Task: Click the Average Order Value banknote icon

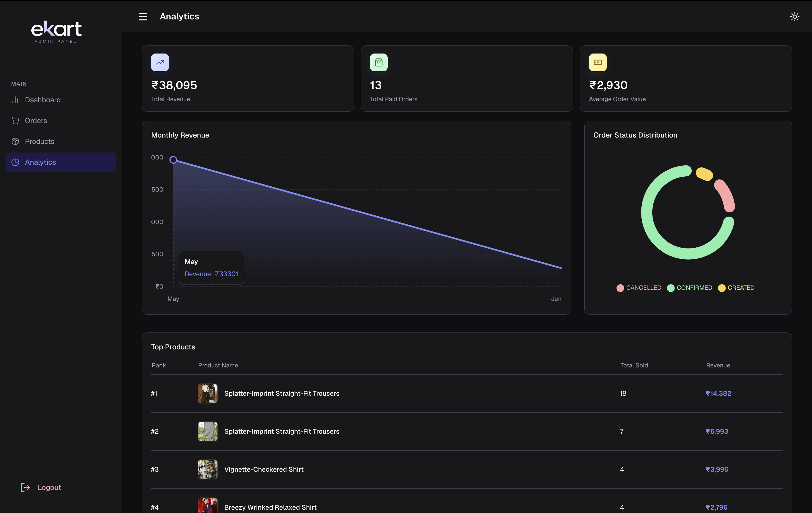Action: coord(598,62)
